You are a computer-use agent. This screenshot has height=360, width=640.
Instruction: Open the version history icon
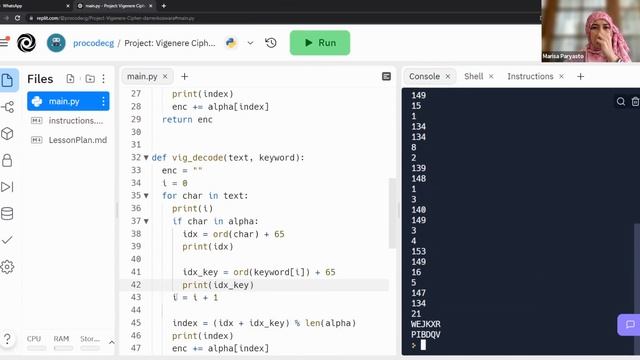(x=271, y=43)
